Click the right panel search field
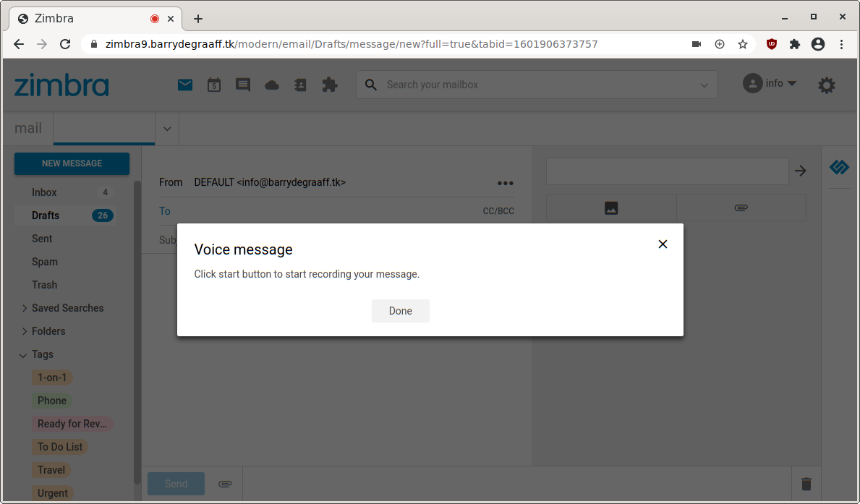 tap(668, 171)
